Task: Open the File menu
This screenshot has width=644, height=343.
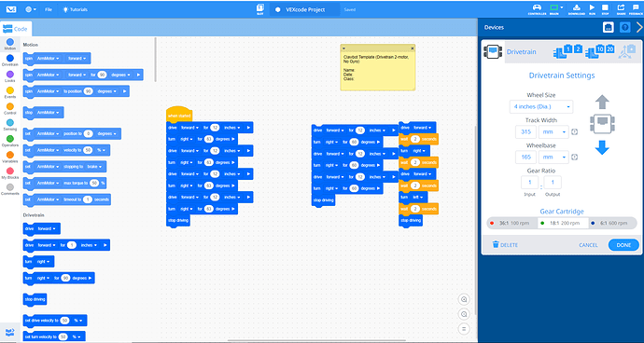Action: click(x=49, y=9)
